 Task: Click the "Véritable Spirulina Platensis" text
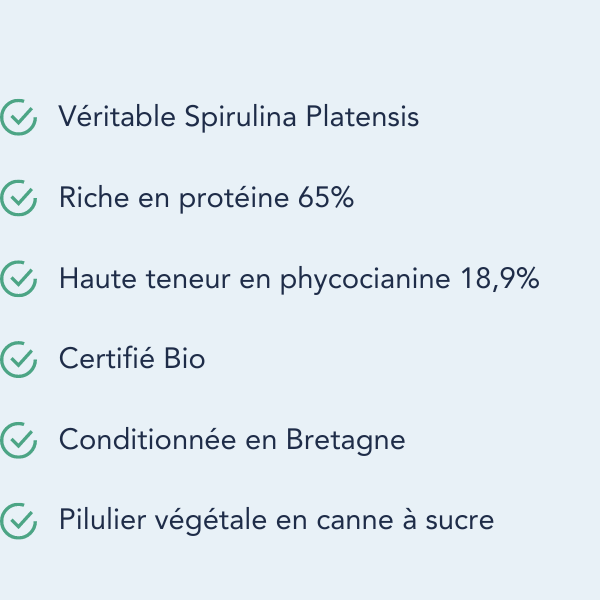238,118
